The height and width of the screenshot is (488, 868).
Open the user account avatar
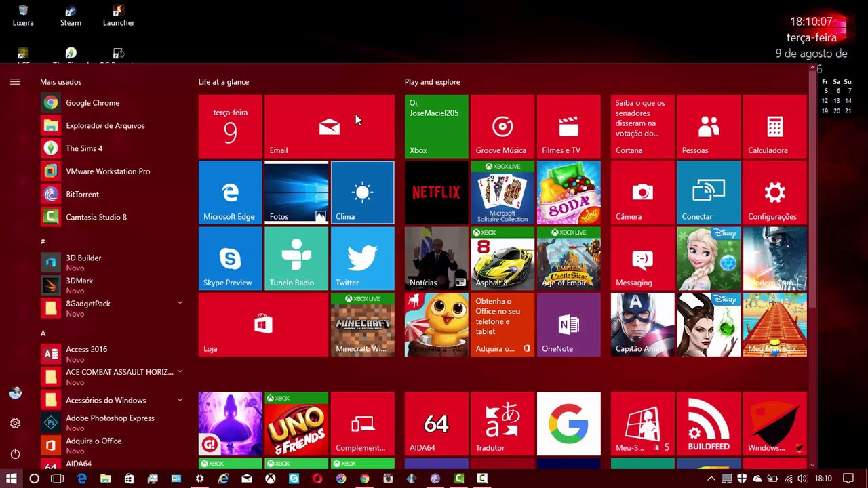[x=15, y=393]
